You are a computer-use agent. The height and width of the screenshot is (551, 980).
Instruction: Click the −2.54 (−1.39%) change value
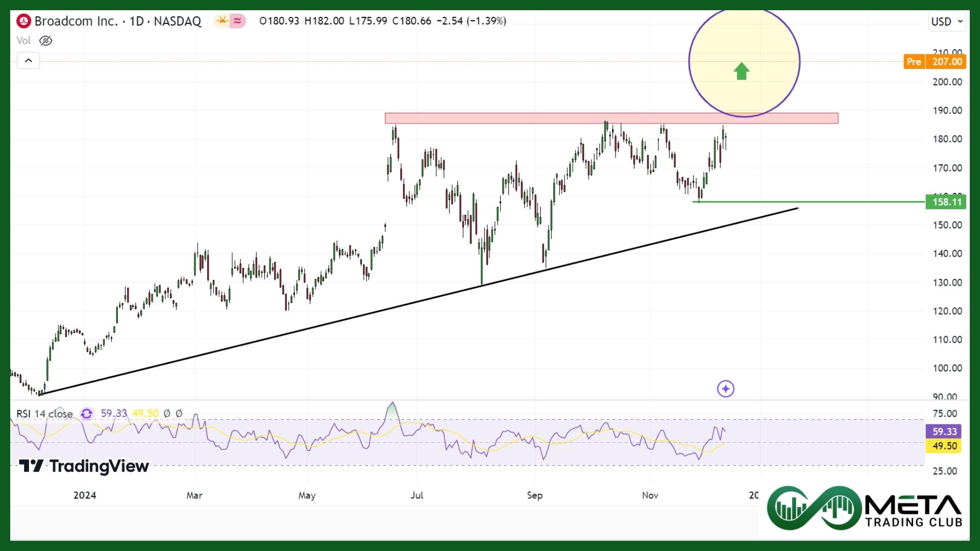(x=471, y=21)
